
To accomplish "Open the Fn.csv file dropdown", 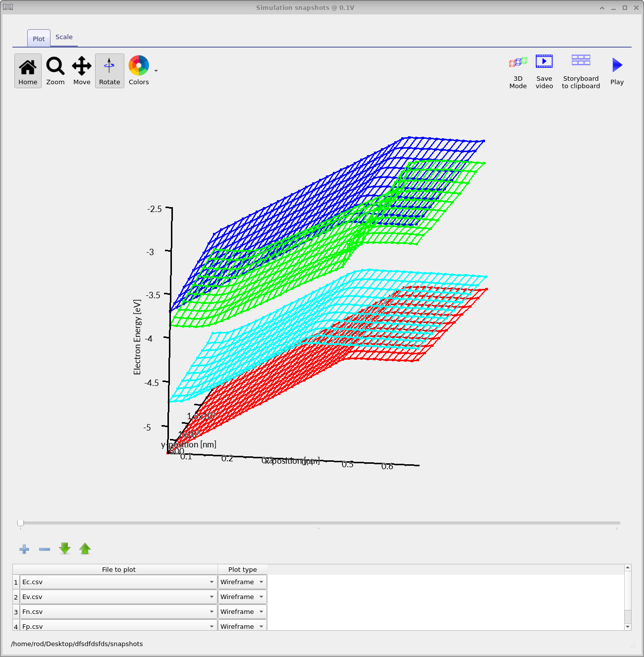I will [118, 612].
